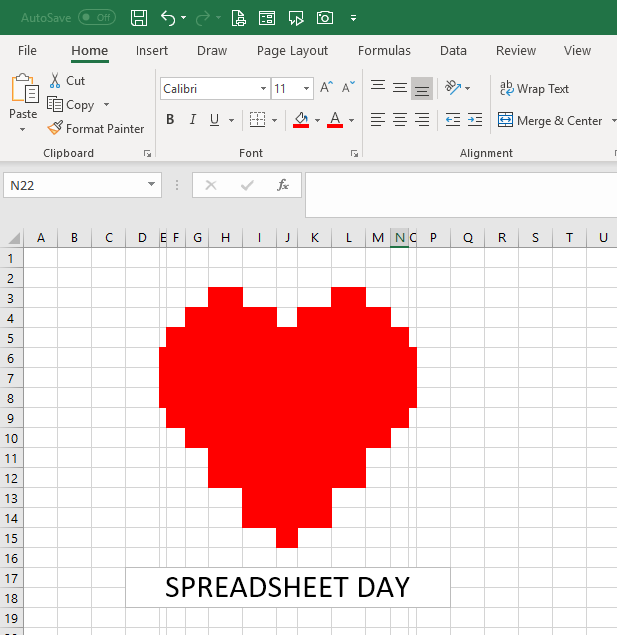Screen dimensions: 617x635
Task: Switch to the Draw tab
Action: click(x=212, y=51)
